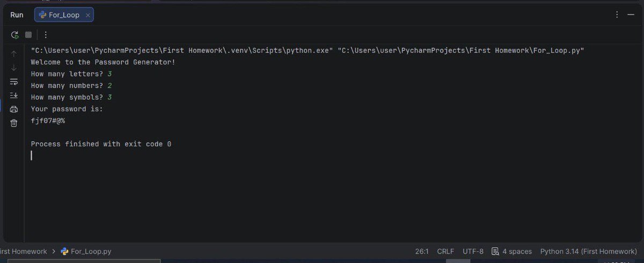Click 'Your password is:' line
This screenshot has width=644, height=263.
[67, 109]
